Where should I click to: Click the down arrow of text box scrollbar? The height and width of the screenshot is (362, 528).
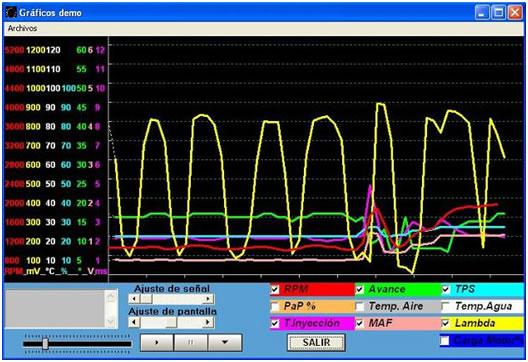coord(111,322)
